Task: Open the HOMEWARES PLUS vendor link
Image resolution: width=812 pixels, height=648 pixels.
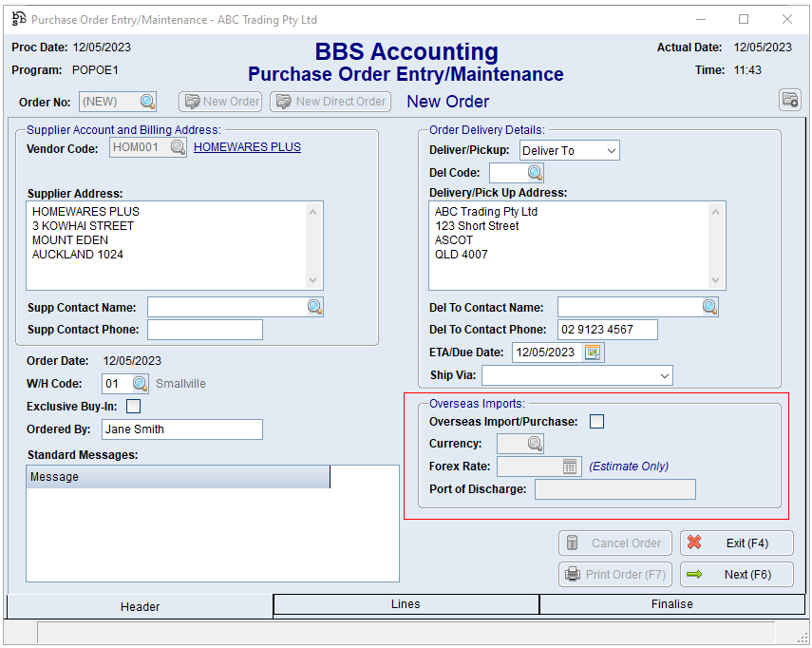Action: (247, 147)
